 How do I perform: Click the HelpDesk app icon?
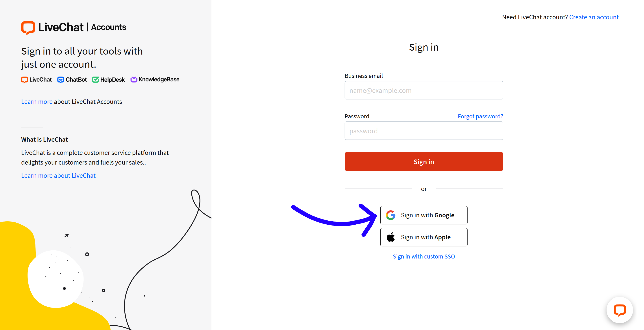tap(96, 80)
